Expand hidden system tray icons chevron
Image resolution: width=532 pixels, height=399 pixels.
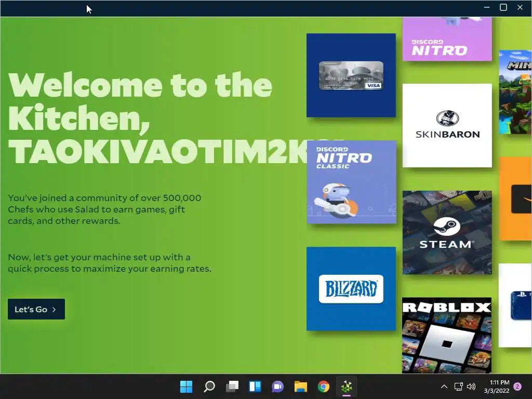pos(444,387)
